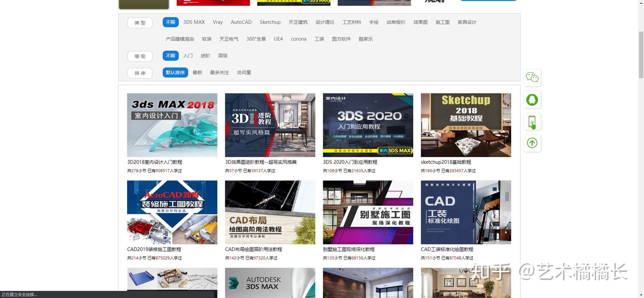Select the 入门 level filter
644x298 pixels.
click(x=187, y=55)
